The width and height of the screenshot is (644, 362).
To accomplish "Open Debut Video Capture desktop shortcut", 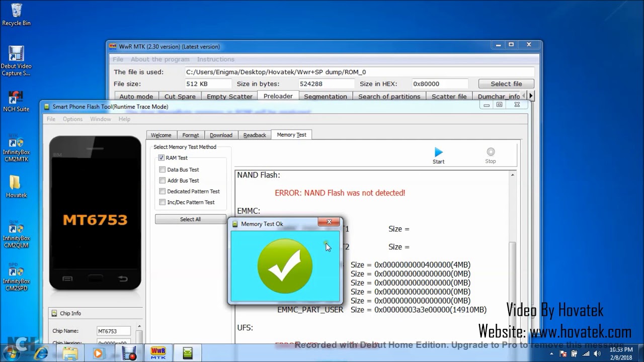I will tap(16, 61).
